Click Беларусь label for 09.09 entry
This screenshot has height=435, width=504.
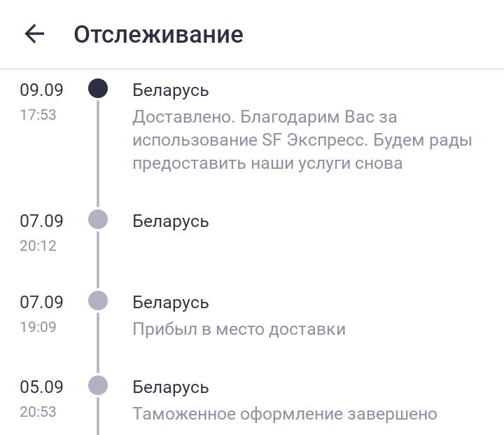tap(171, 90)
